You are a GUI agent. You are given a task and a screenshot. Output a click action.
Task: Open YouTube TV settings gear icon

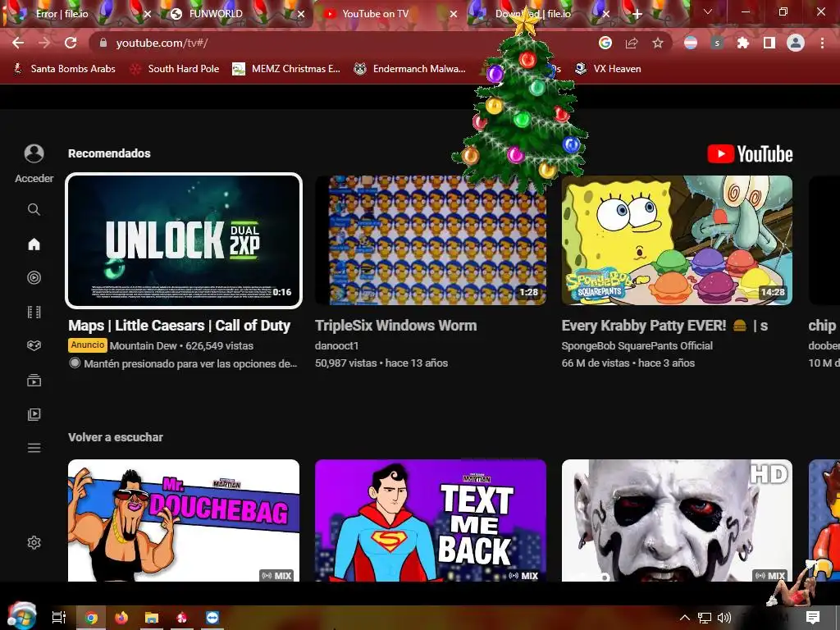[x=34, y=543]
